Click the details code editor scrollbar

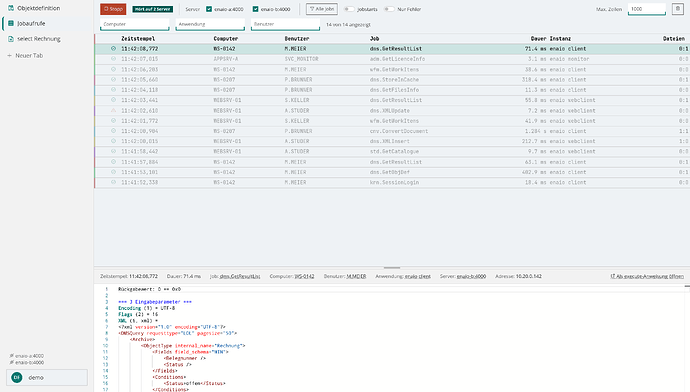tap(687, 338)
